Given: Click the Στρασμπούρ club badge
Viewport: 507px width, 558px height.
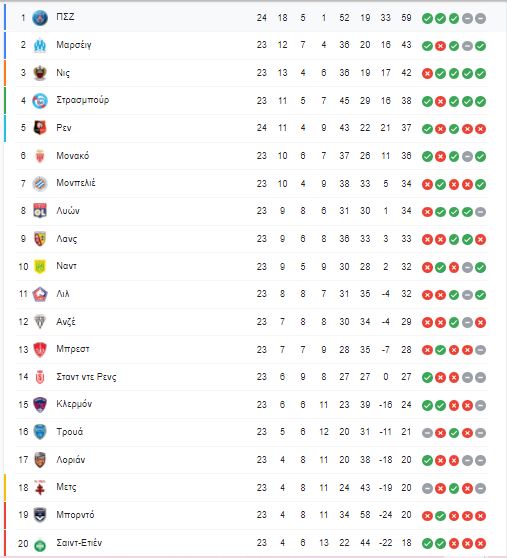Looking at the screenshot, I should pyautogui.click(x=40, y=101).
